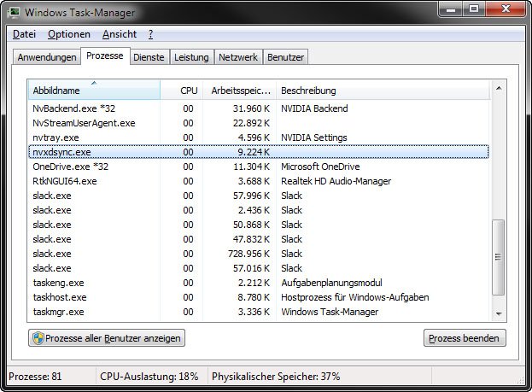
Task: Switch to the Netzwerk tab
Action: tap(238, 57)
